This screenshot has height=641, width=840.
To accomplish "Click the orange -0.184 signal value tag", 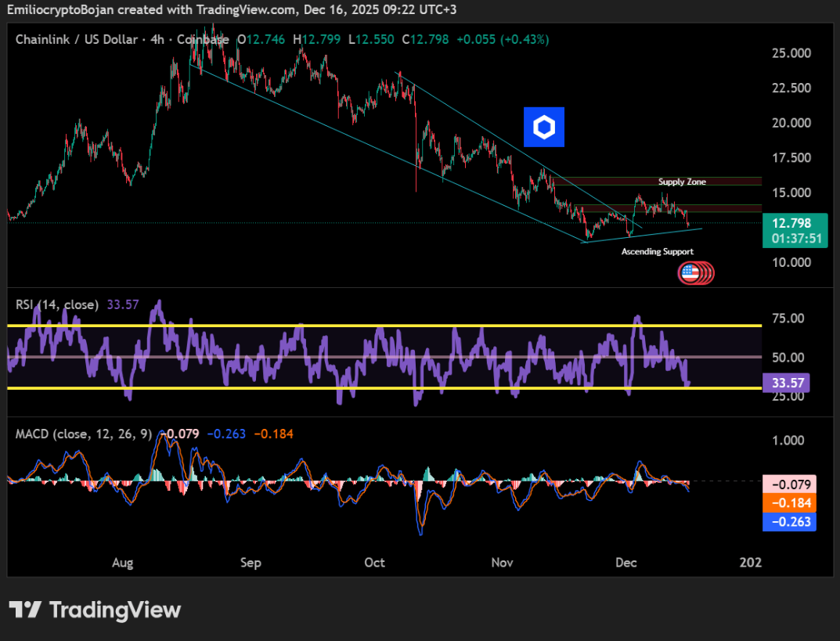I will pos(789,503).
